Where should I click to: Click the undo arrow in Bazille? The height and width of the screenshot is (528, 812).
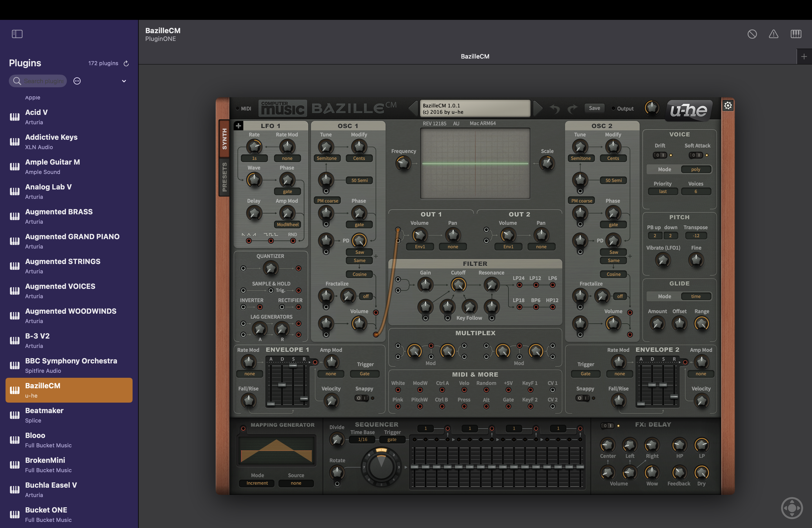tap(555, 109)
